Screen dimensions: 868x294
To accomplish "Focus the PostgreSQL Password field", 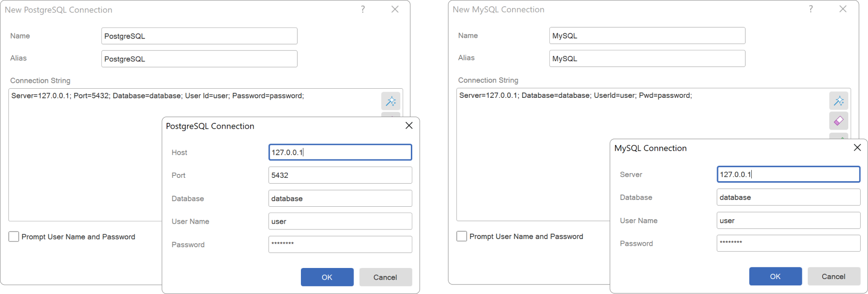I will (x=340, y=244).
